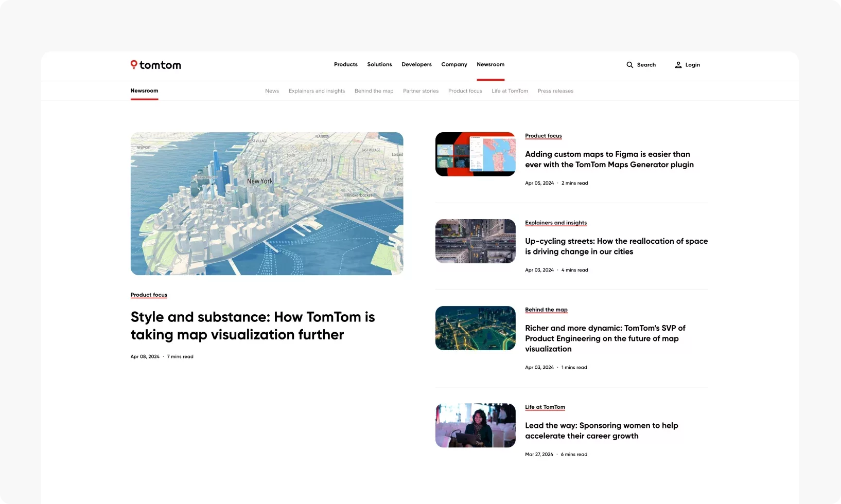Image resolution: width=841 pixels, height=504 pixels.
Task: Select the Newsroom main nav item
Action: pos(490,65)
